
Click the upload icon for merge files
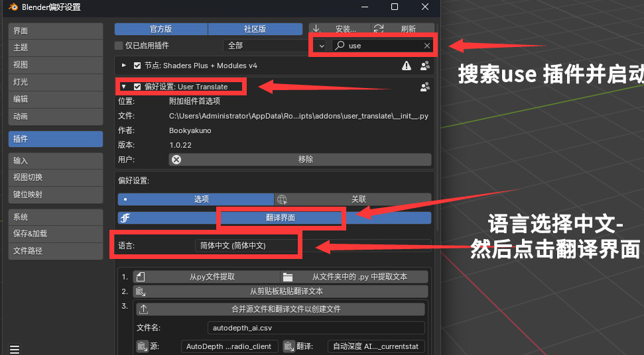(143, 309)
